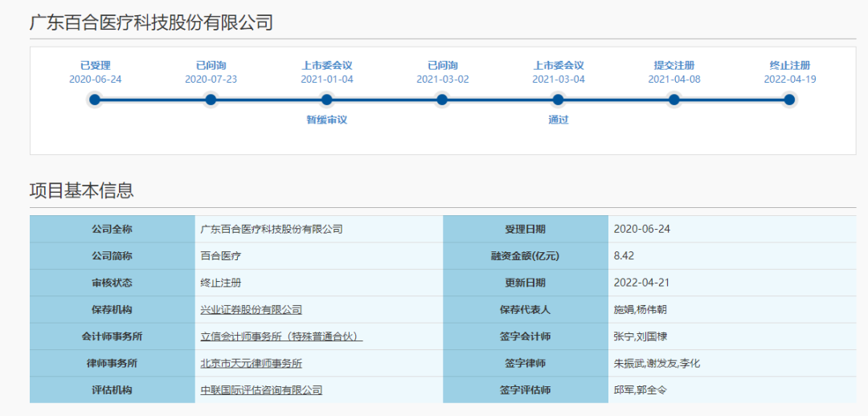Open the 立信会计师事务所（特殊普通合伙） link
Screen dimensions: 868x416
click(281, 336)
